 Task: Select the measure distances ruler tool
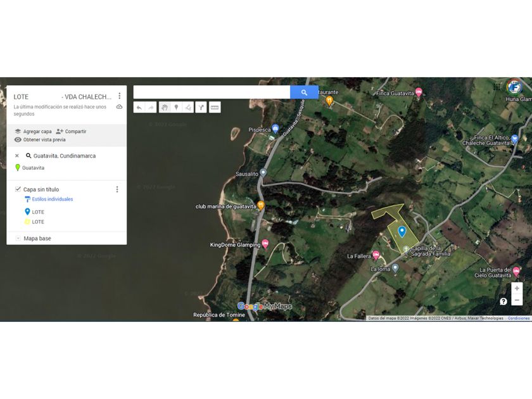(215, 108)
